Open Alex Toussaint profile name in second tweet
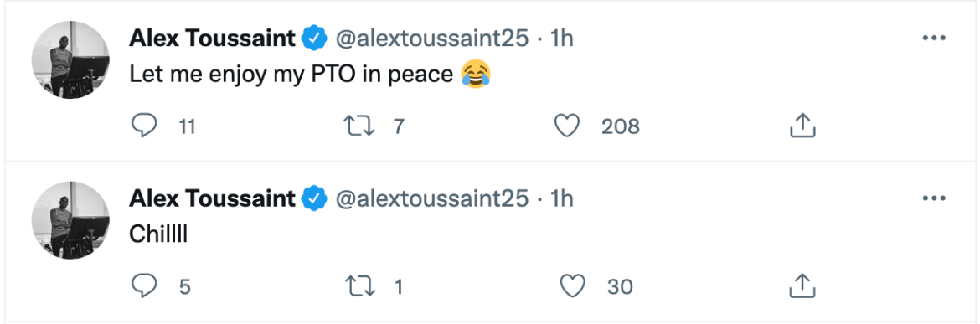The image size is (980, 324). 212,198
